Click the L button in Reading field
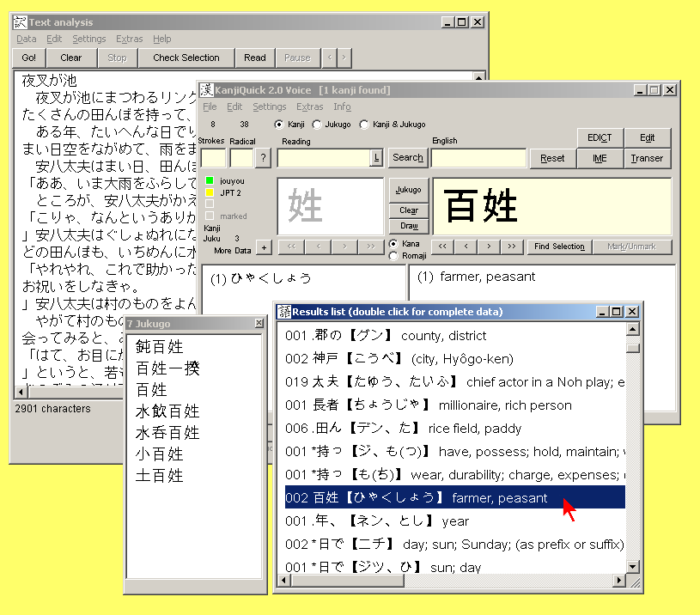This screenshot has height=615, width=700. (375, 158)
